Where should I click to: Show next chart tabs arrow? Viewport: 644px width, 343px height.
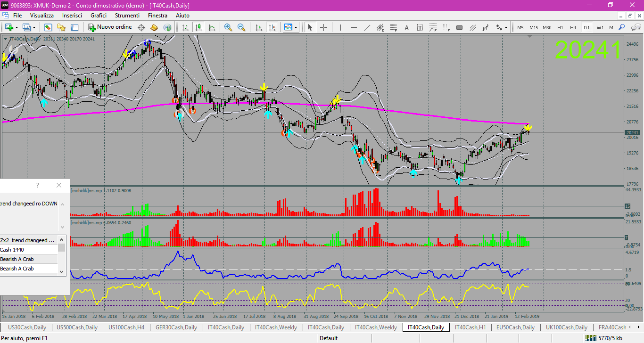coord(638,327)
